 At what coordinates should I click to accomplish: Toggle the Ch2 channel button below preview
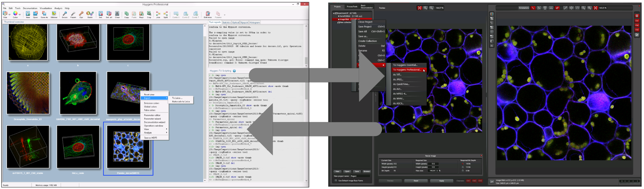(x=474, y=181)
